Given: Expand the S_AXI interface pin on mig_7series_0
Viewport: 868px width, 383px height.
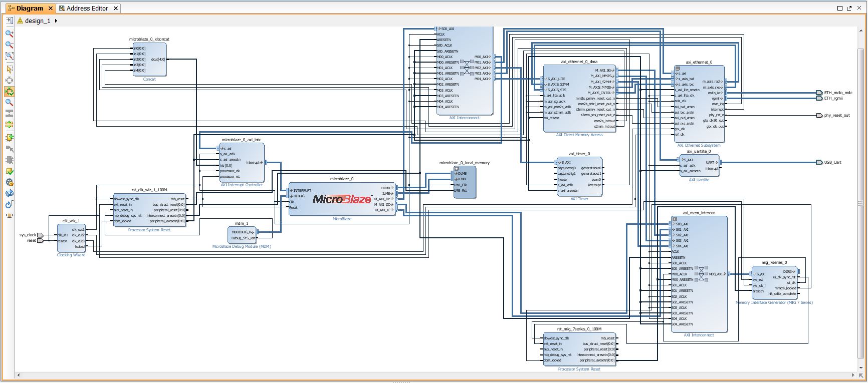Looking at the screenshot, I should (754, 274).
